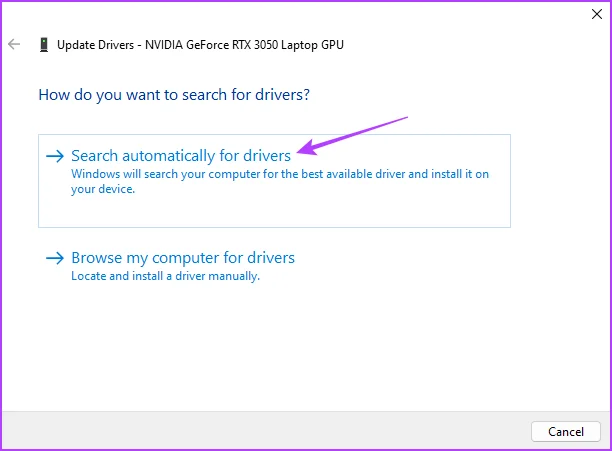Close the Update Drivers dialog
612x451 pixels.
(596, 14)
